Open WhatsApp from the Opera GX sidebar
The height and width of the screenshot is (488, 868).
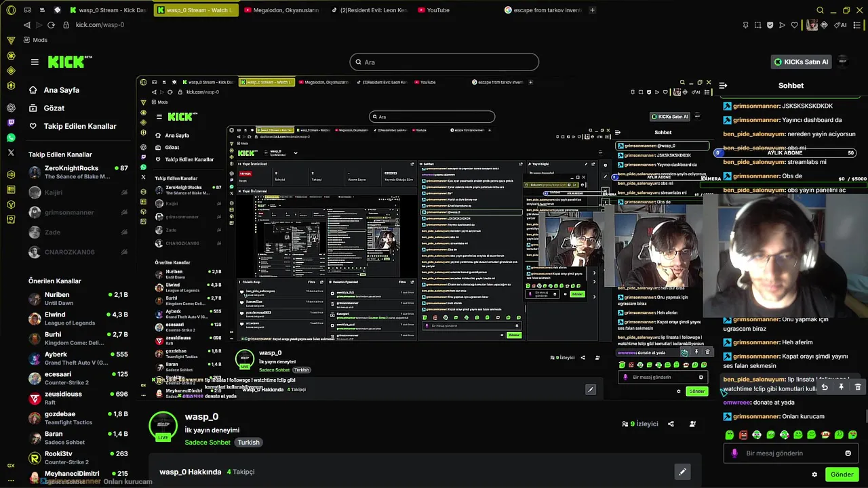(x=11, y=138)
